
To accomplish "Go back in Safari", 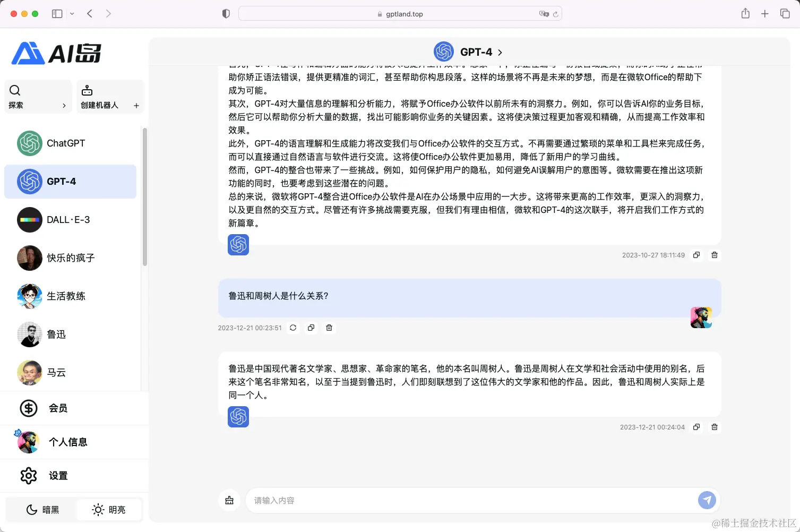I will tap(90, 14).
